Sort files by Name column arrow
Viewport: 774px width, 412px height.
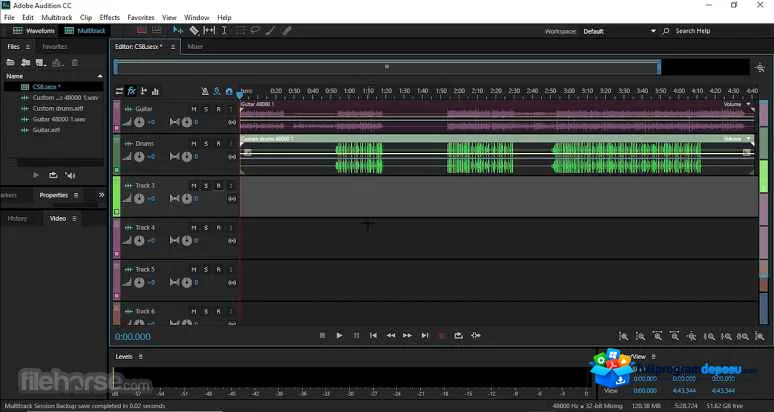[x=100, y=76]
